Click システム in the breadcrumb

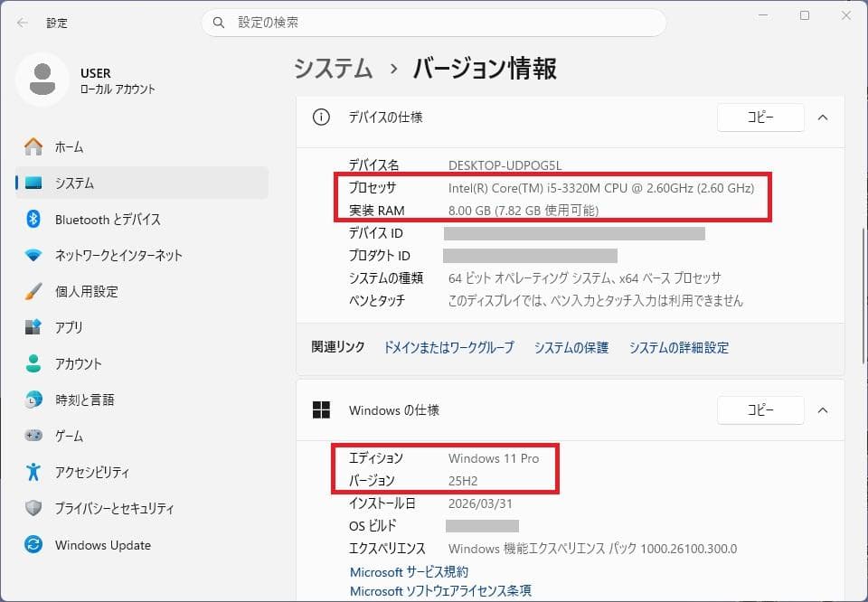click(x=333, y=69)
